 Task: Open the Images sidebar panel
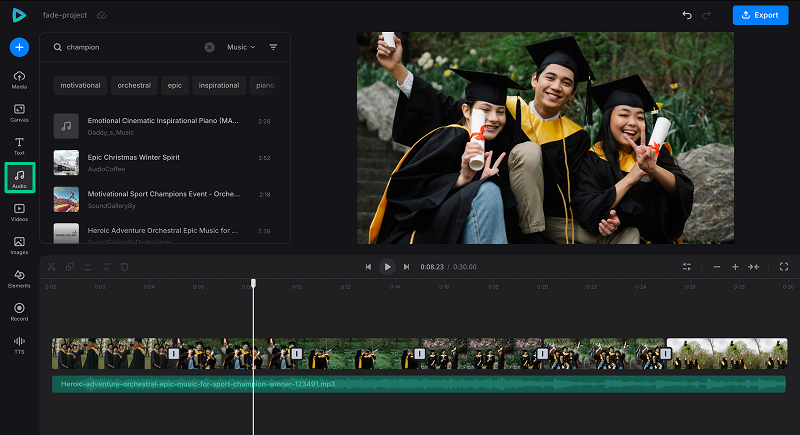coord(19,246)
